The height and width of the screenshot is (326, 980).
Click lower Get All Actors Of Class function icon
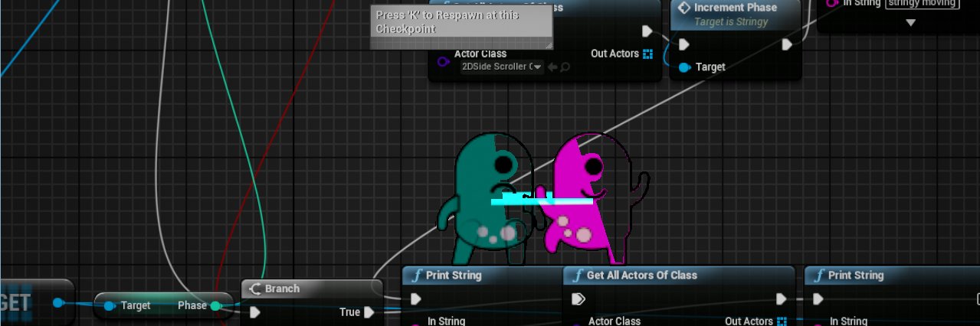578,275
